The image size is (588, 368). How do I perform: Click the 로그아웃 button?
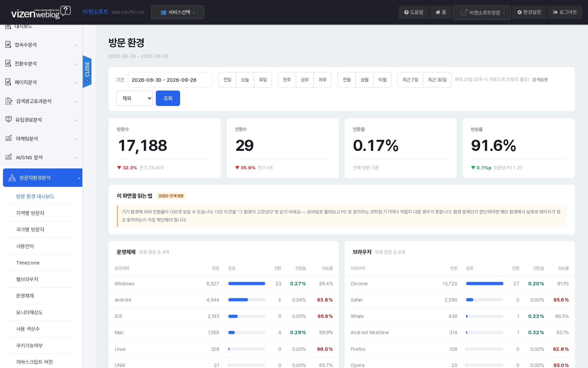pyautogui.click(x=565, y=12)
